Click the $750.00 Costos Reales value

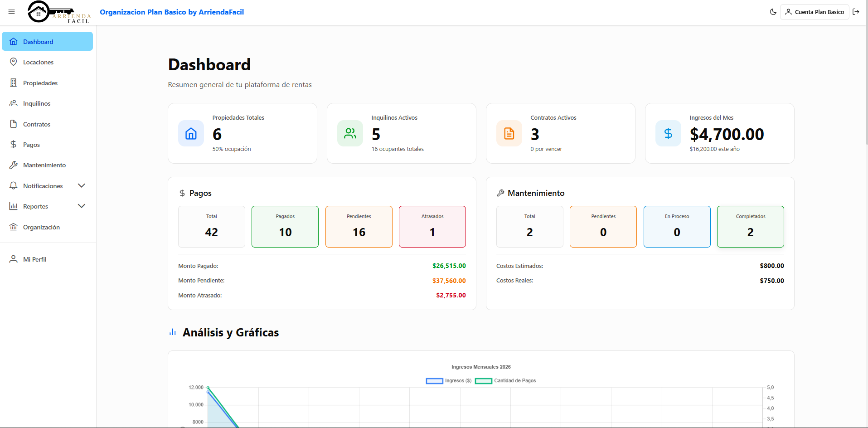coord(772,281)
